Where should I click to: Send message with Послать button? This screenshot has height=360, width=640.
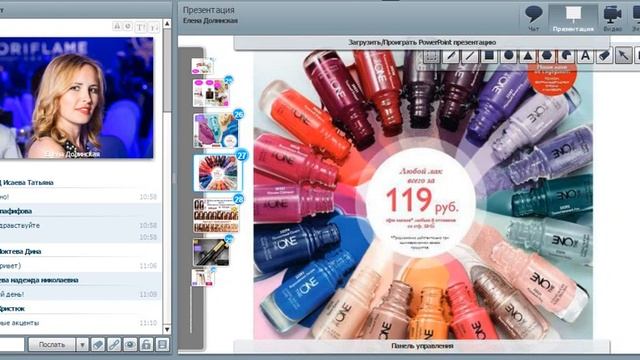(x=52, y=344)
